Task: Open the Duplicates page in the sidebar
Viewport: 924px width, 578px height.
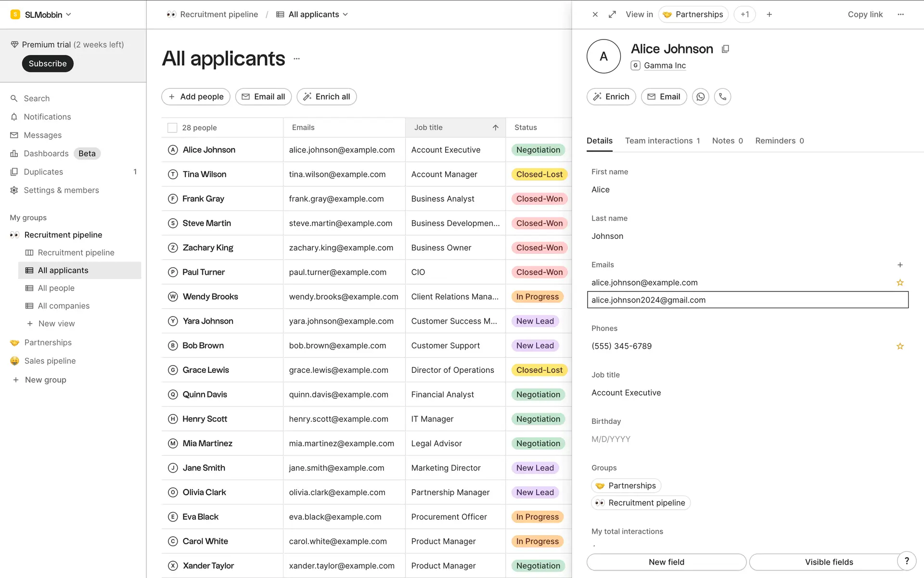Action: click(43, 172)
